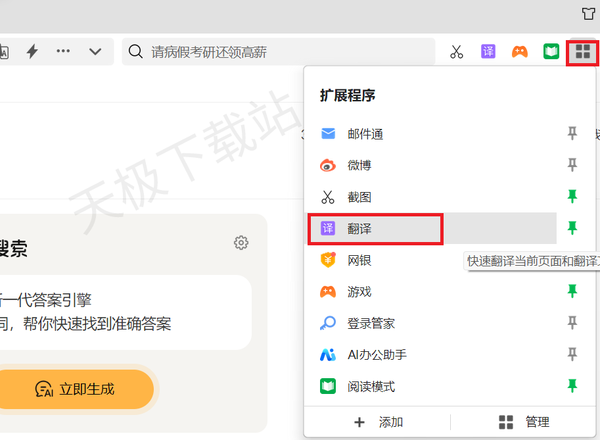This screenshot has width=600, height=440.
Task: Open the extensions grid menu in the toolbar
Action: click(x=582, y=52)
